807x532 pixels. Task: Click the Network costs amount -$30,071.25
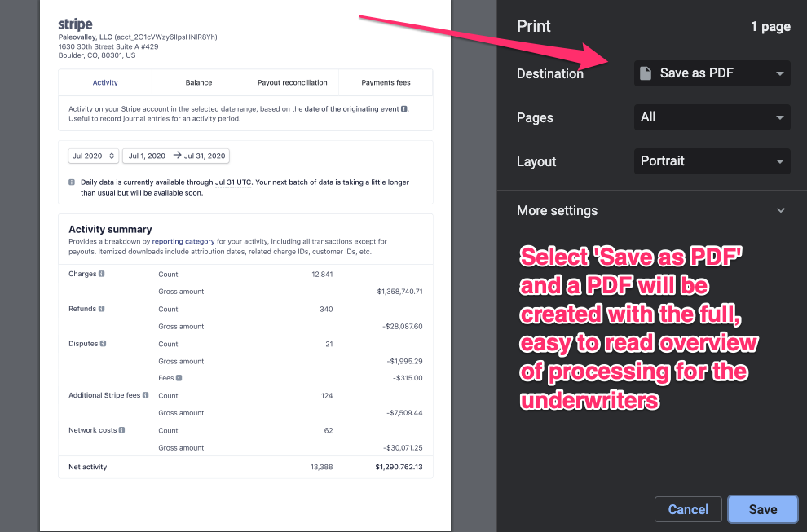pos(403,448)
